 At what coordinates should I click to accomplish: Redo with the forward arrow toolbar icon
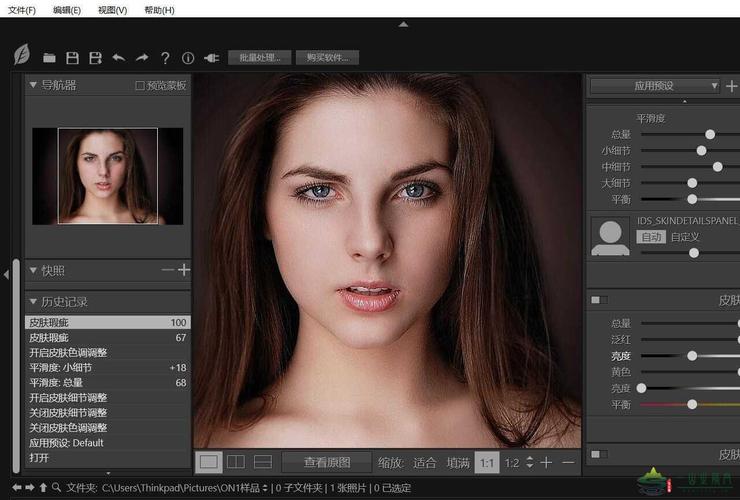(142, 58)
